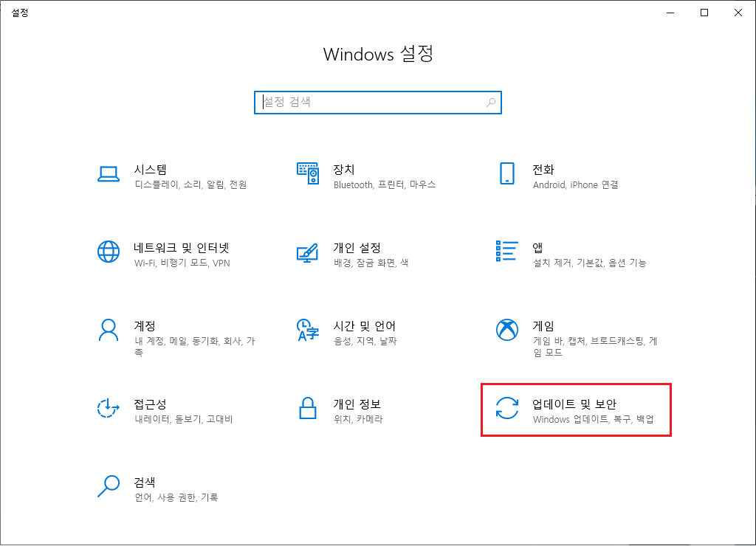The image size is (756, 546).
Task: Click '설치 제거, 기본값, 옵션 기능' description
Action: [590, 263]
